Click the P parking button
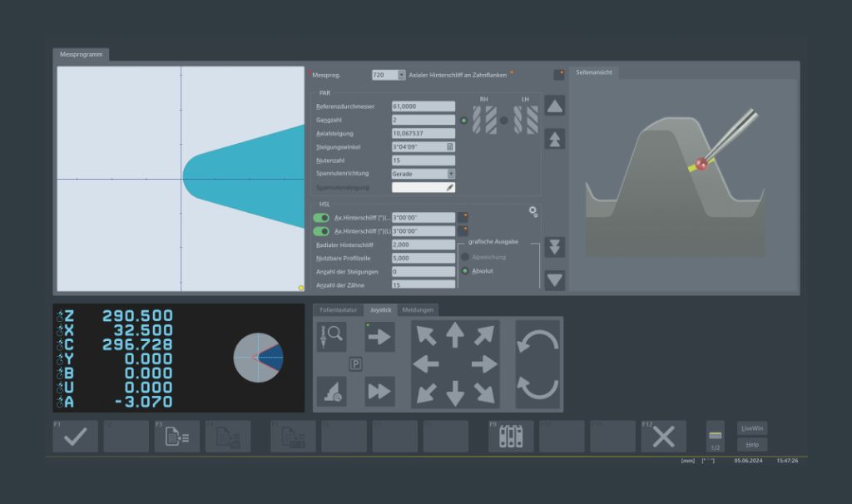 [x=355, y=364]
